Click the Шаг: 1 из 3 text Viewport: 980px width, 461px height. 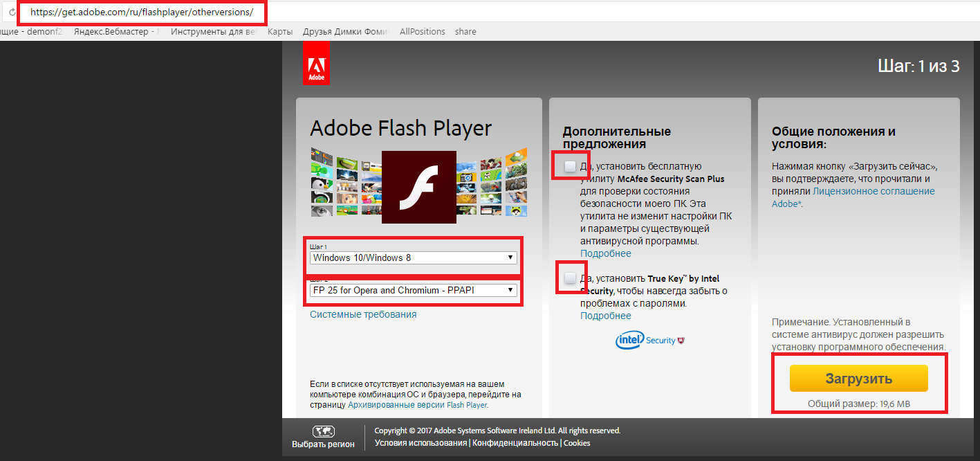(918, 66)
